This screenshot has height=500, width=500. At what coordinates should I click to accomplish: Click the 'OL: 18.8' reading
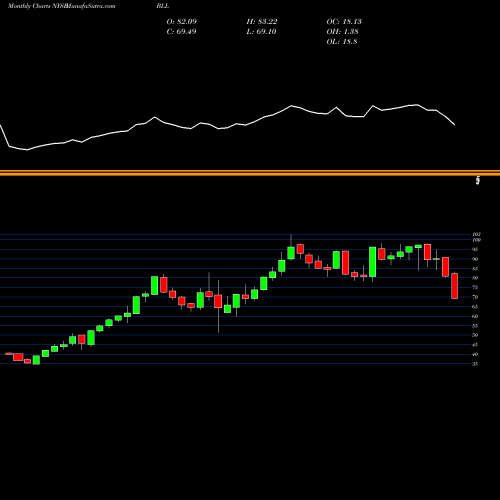342,42
